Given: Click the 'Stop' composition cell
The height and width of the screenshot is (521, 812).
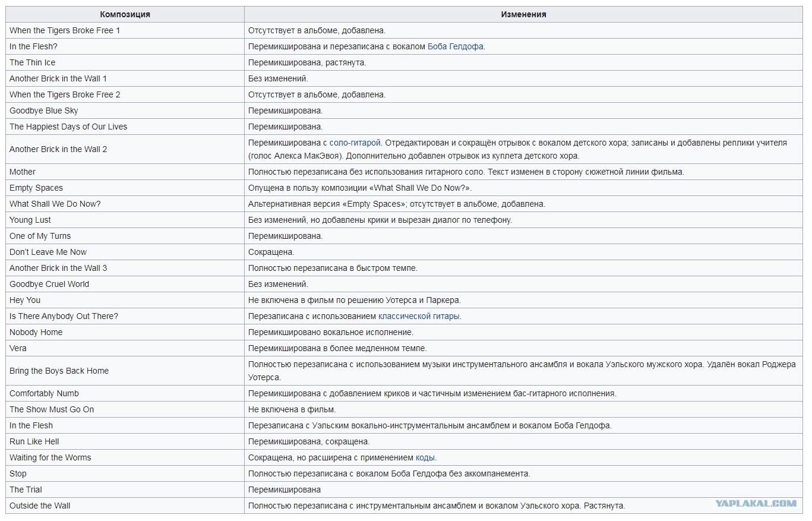Looking at the screenshot, I should pyautogui.click(x=125, y=473).
